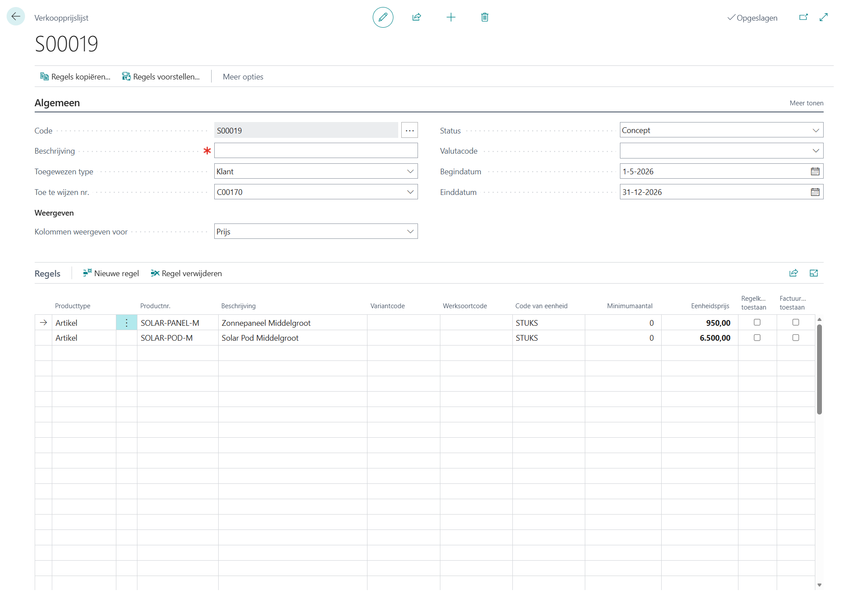Click the Meer tonen link

[x=806, y=103]
